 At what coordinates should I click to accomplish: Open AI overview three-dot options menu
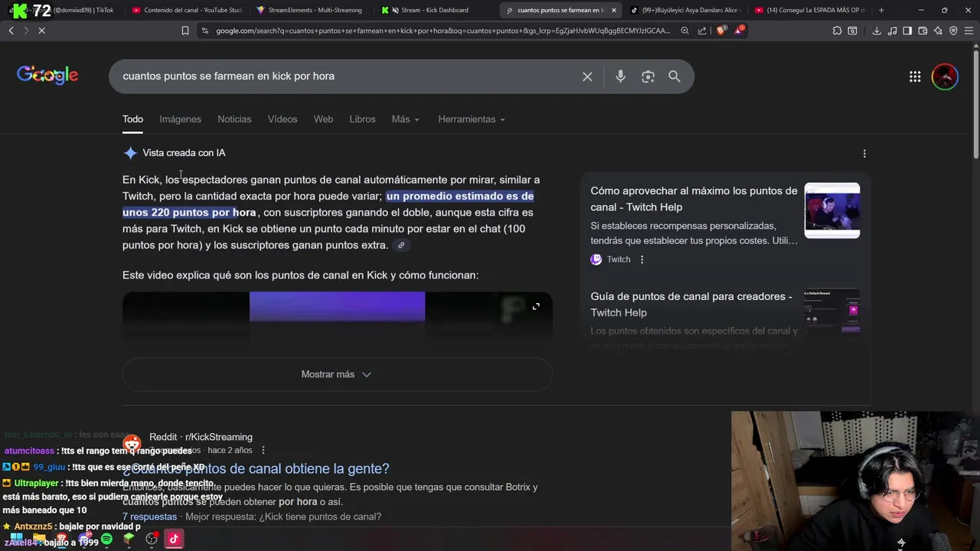click(x=864, y=153)
